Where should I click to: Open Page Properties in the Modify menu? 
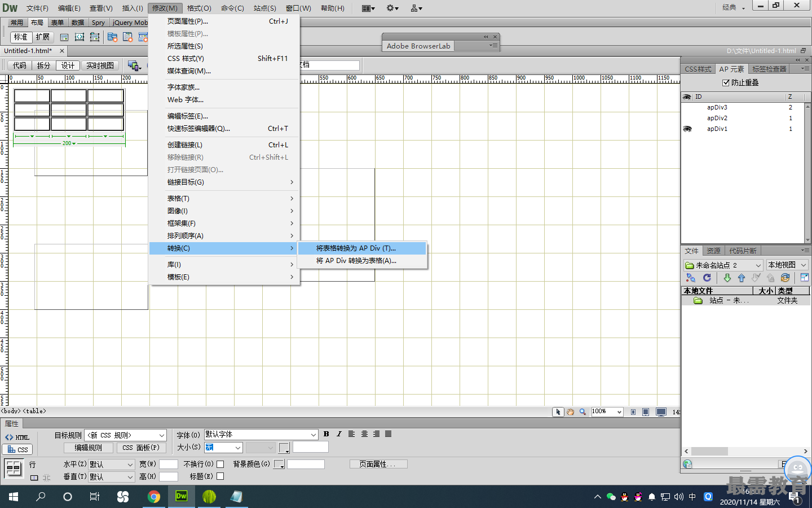point(224,21)
